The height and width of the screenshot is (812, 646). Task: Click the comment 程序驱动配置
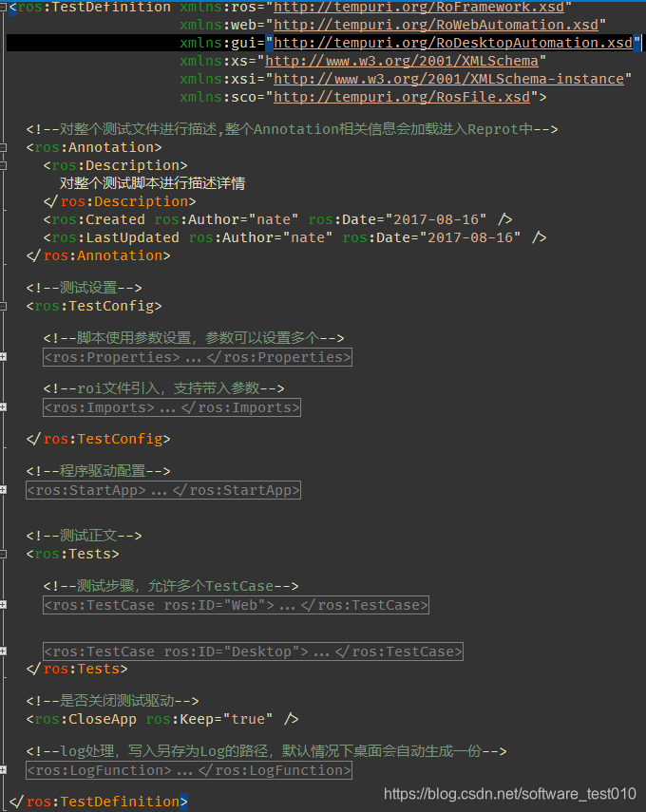99,471
